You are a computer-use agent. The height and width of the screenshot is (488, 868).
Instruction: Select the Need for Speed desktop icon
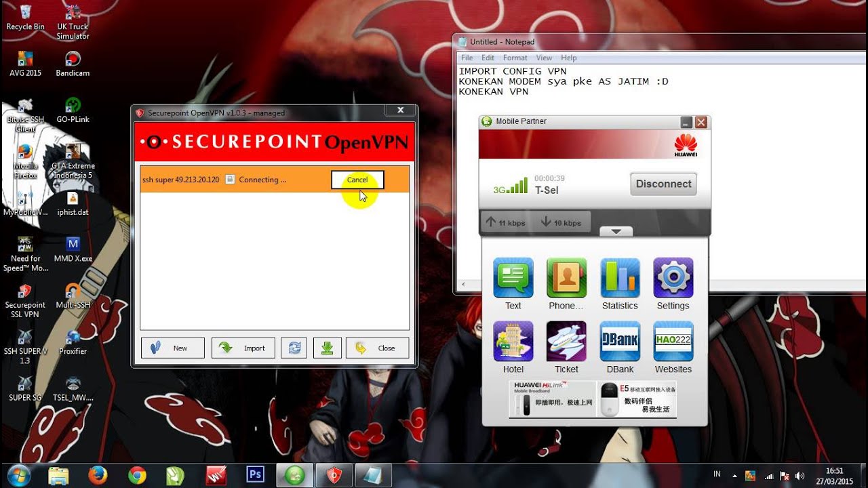pyautogui.click(x=25, y=254)
